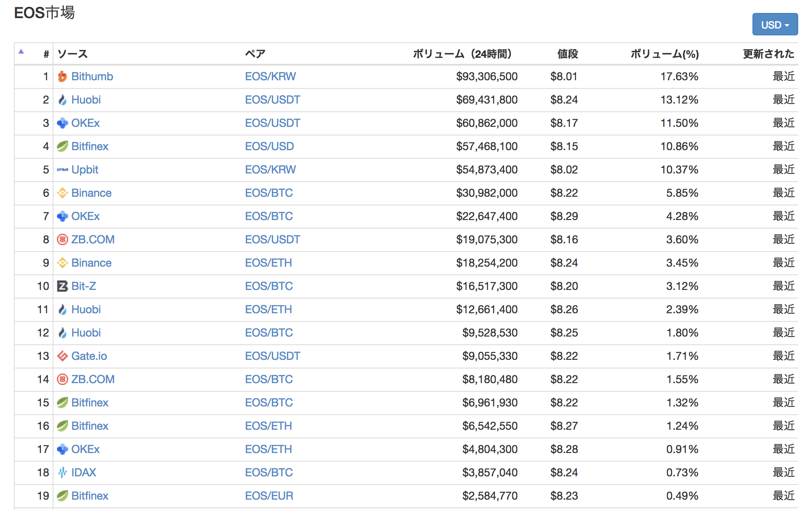Click the Huobi flame icon in row 2
The image size is (812, 510).
[x=63, y=100]
